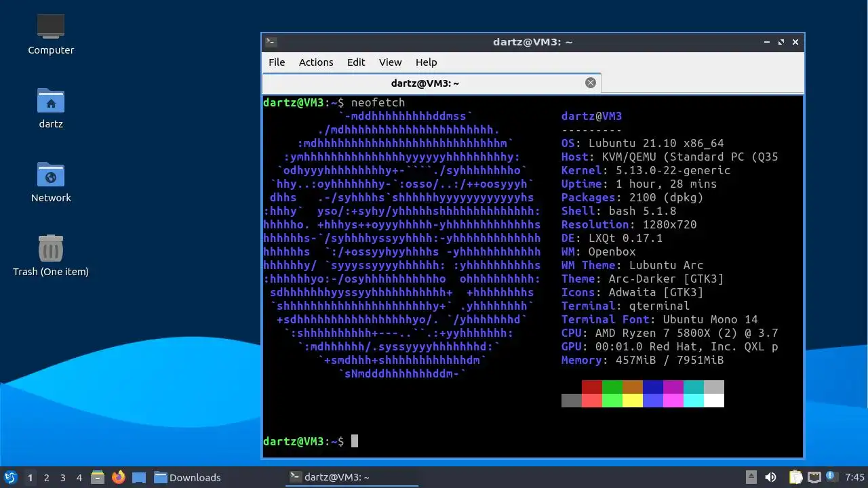
Task: Click the 'neofetch' command text
Action: coord(378,102)
